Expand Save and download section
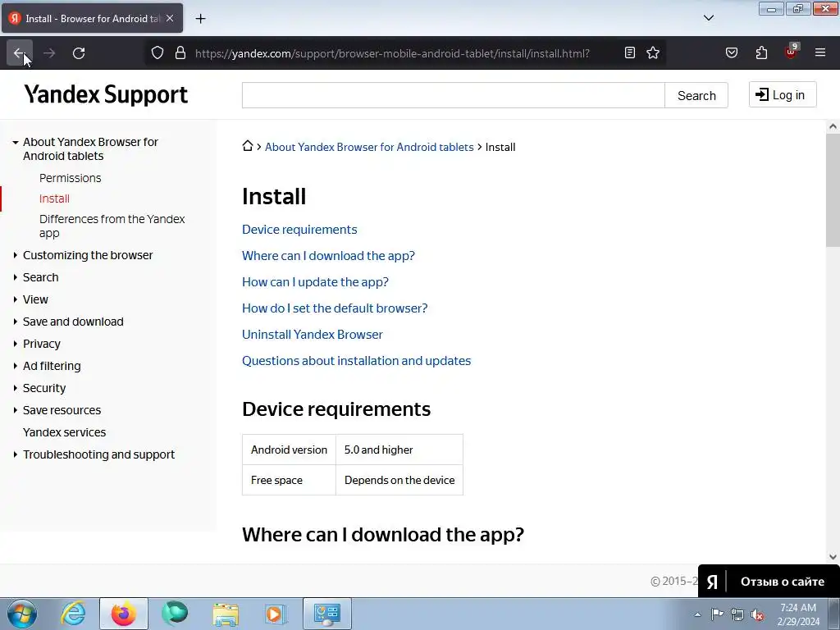Viewport: 840px width, 630px height. click(16, 322)
